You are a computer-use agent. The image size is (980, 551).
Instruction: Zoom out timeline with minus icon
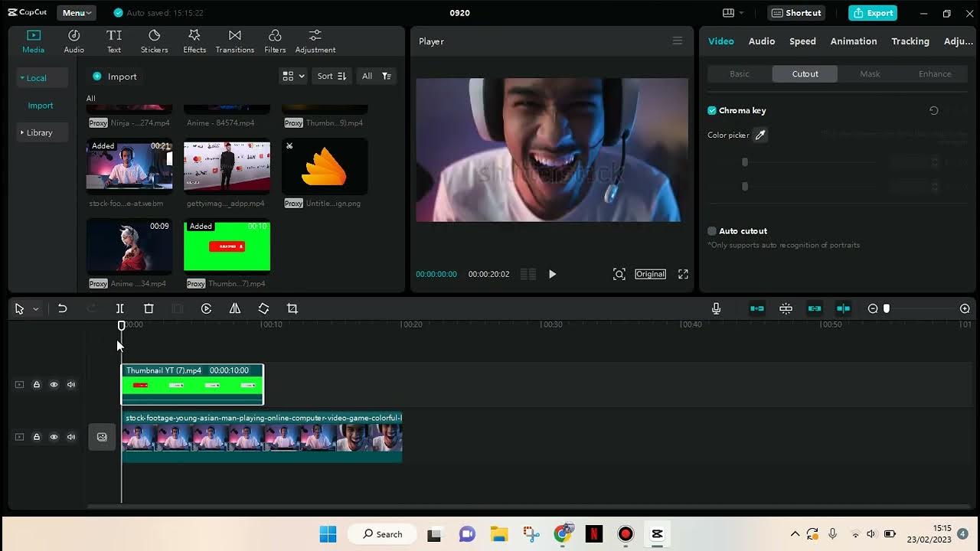[873, 308]
